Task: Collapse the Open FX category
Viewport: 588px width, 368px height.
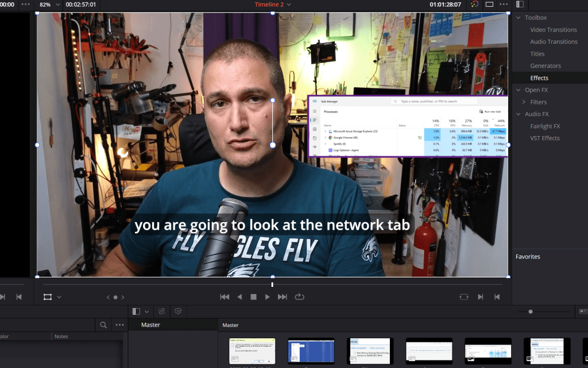Action: 519,90
